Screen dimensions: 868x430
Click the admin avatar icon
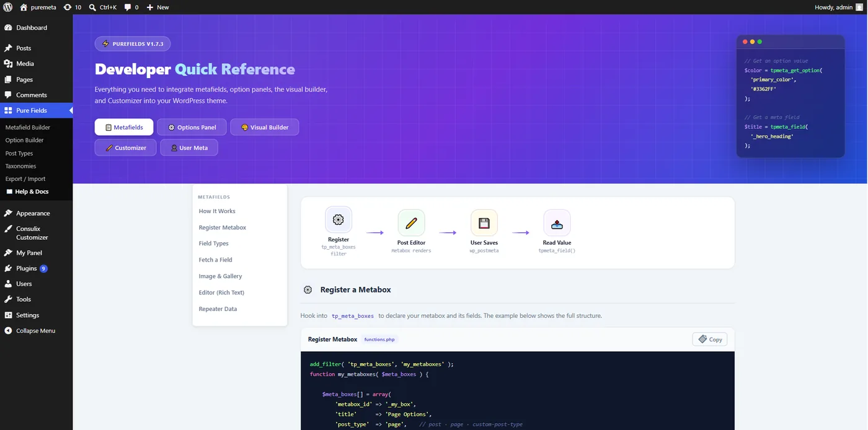859,7
